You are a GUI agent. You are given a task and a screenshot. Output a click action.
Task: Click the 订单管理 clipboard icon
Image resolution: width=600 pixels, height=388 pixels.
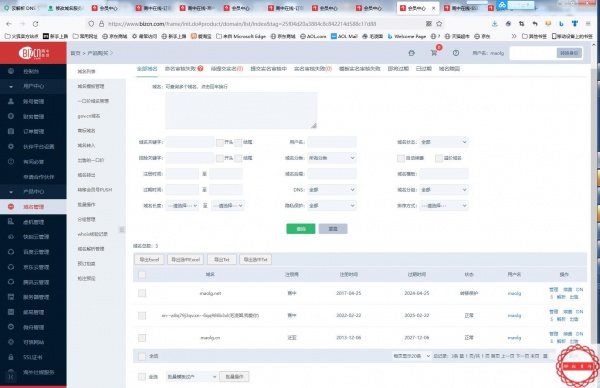(x=11, y=131)
